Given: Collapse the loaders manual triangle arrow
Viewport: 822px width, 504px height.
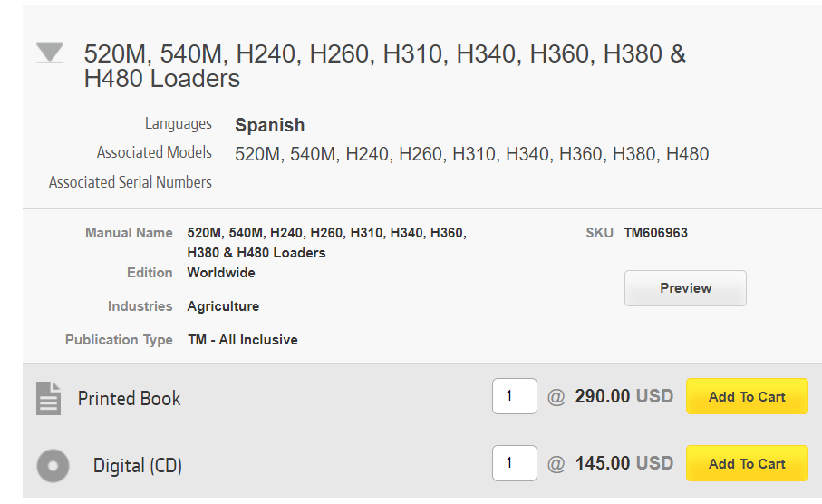Looking at the screenshot, I should [50, 53].
